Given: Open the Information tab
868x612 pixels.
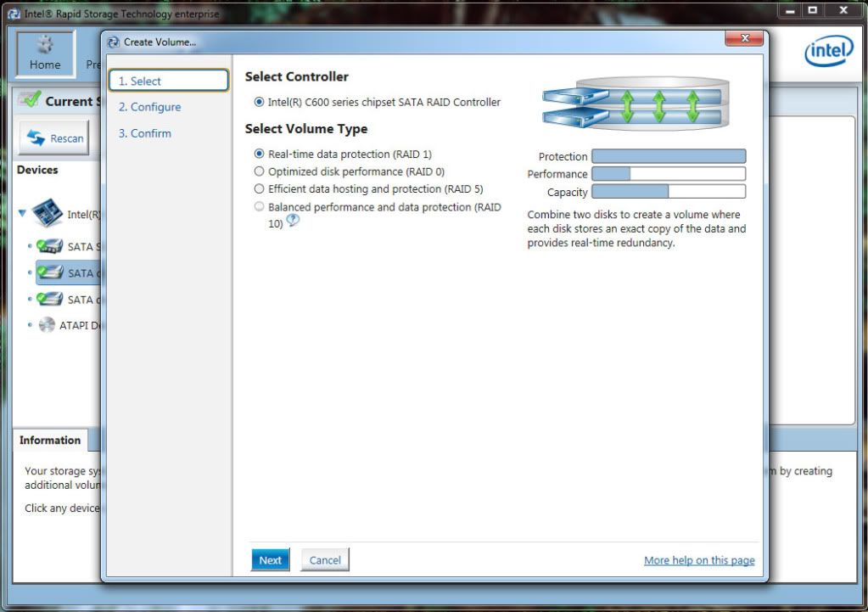Looking at the screenshot, I should pos(50,441).
